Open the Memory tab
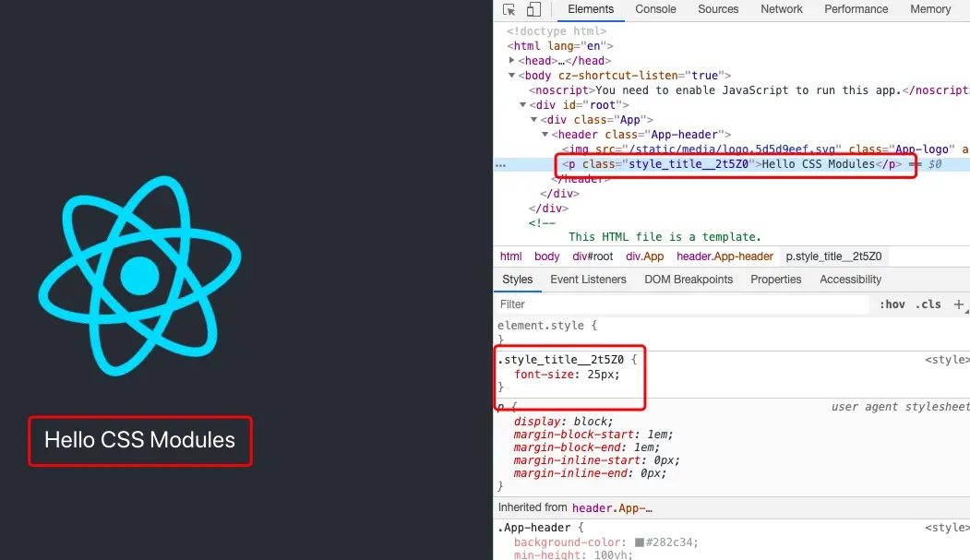This screenshot has width=970, height=560. (x=930, y=9)
